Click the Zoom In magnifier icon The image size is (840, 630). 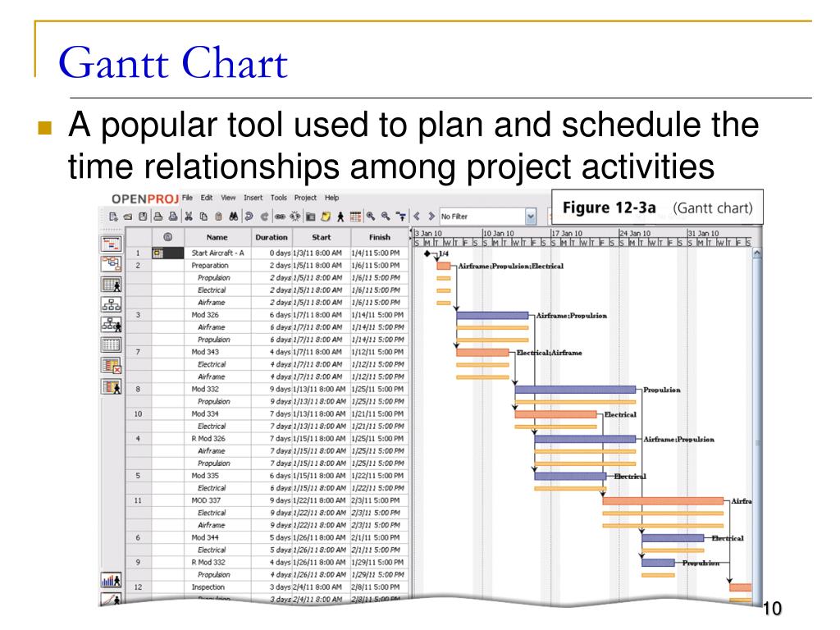tap(370, 217)
